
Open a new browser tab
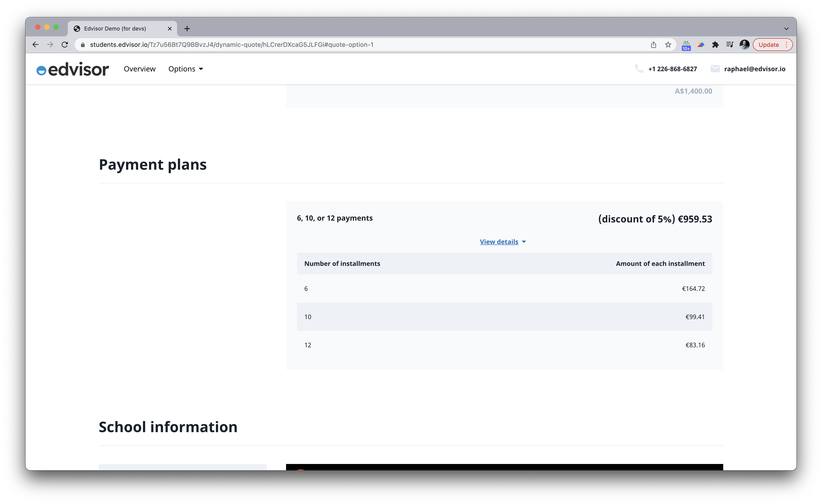click(x=187, y=29)
